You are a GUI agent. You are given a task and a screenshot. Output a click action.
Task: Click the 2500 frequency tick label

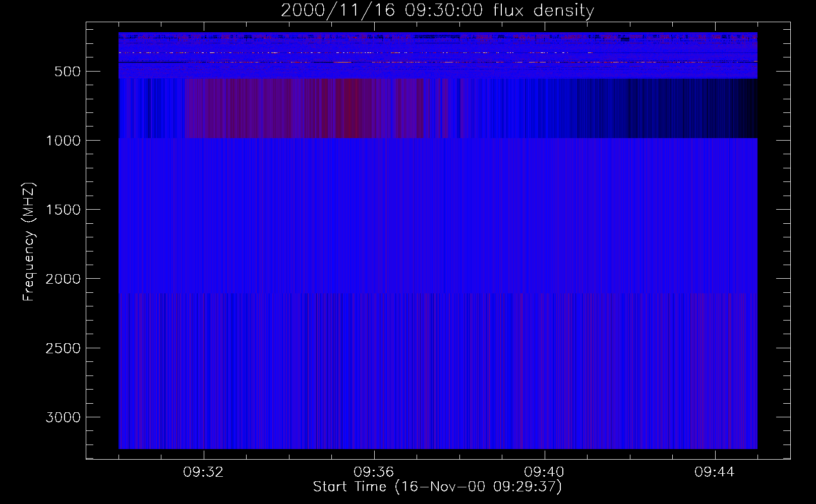(x=63, y=348)
